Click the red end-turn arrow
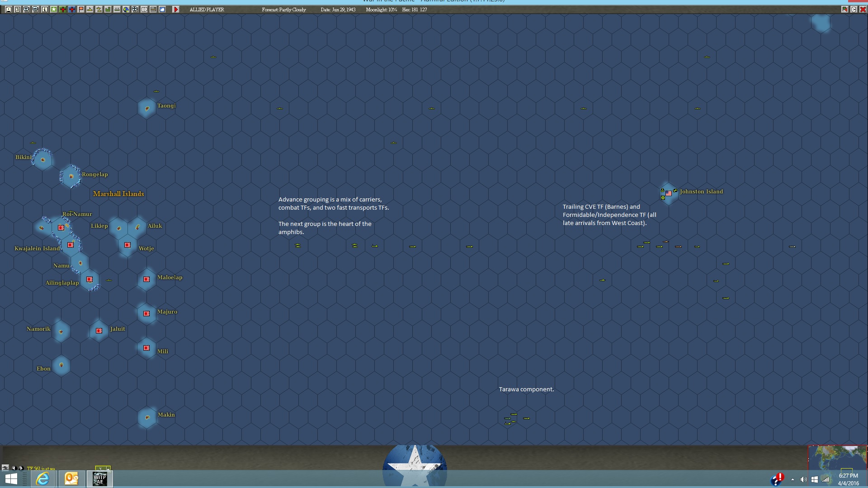 [x=176, y=9]
